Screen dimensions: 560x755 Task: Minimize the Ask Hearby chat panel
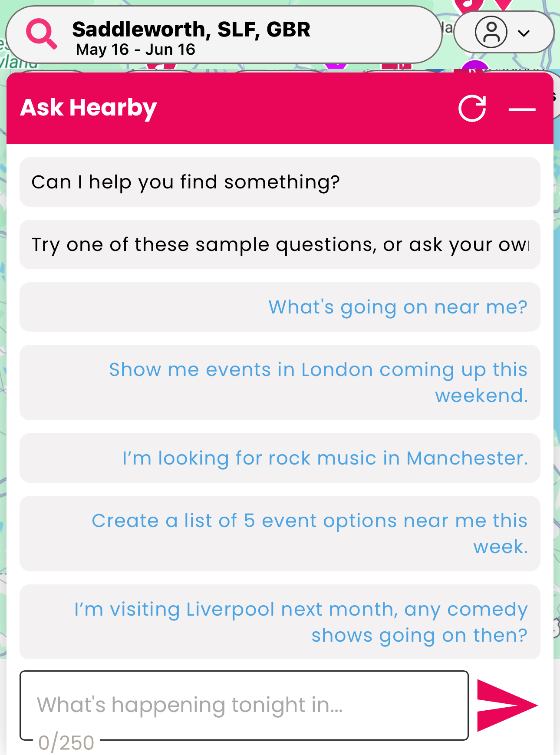coord(522,109)
